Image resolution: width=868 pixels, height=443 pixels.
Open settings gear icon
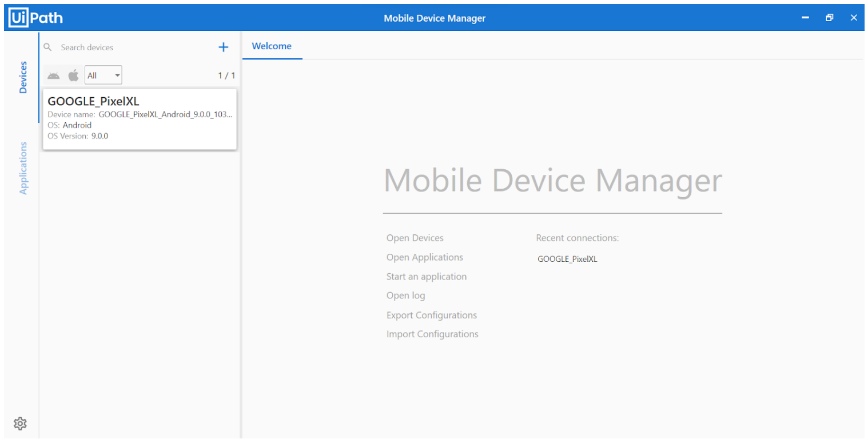(x=20, y=424)
